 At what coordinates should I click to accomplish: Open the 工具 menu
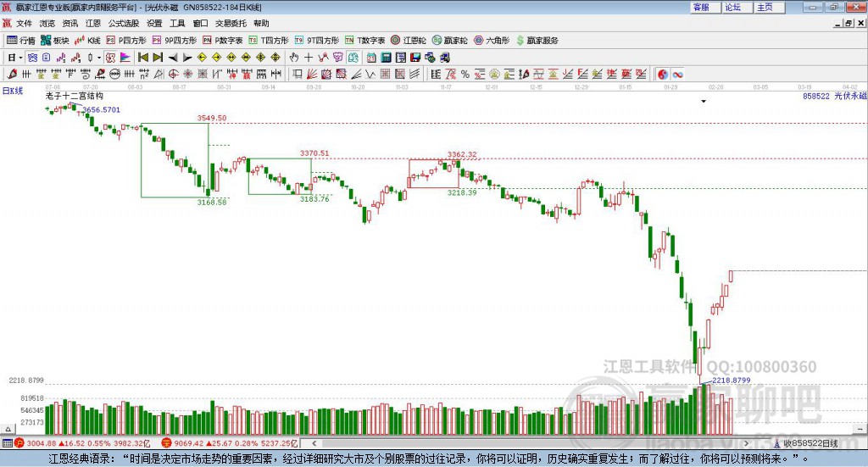[177, 23]
